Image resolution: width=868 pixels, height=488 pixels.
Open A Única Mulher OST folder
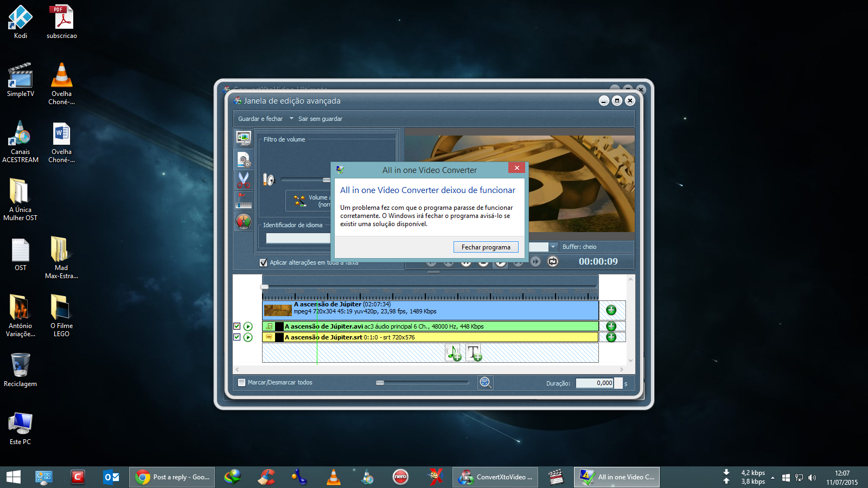[x=21, y=200]
